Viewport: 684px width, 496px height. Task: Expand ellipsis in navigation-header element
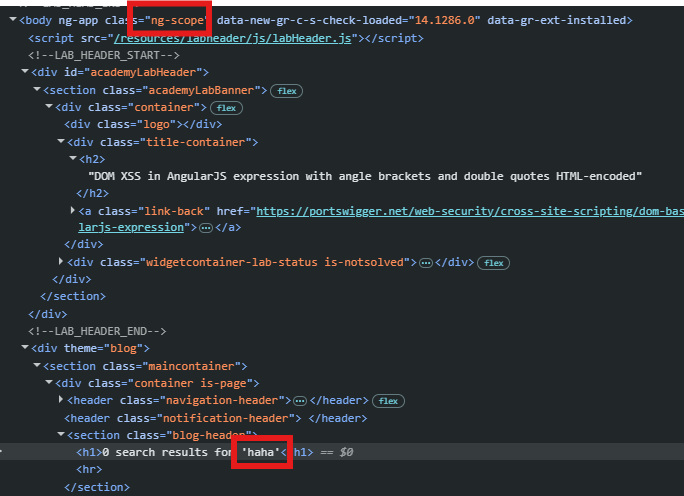tap(300, 401)
